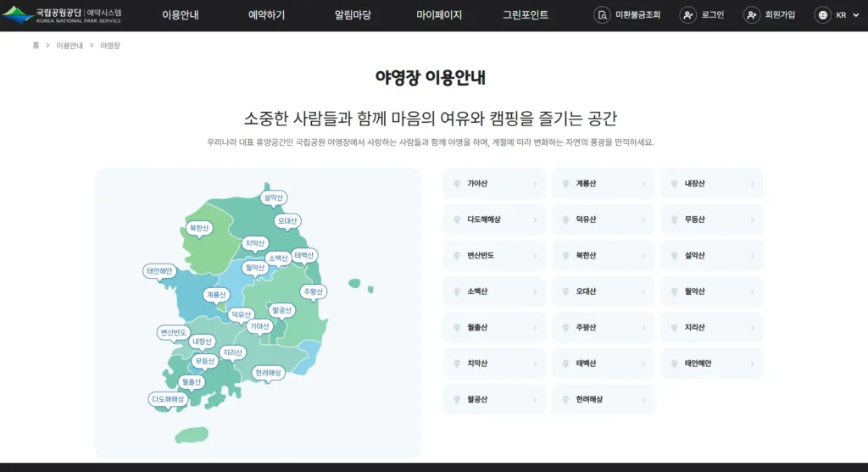868x472 pixels.
Task: Select the 변산반도 map marker
Action: (173, 334)
